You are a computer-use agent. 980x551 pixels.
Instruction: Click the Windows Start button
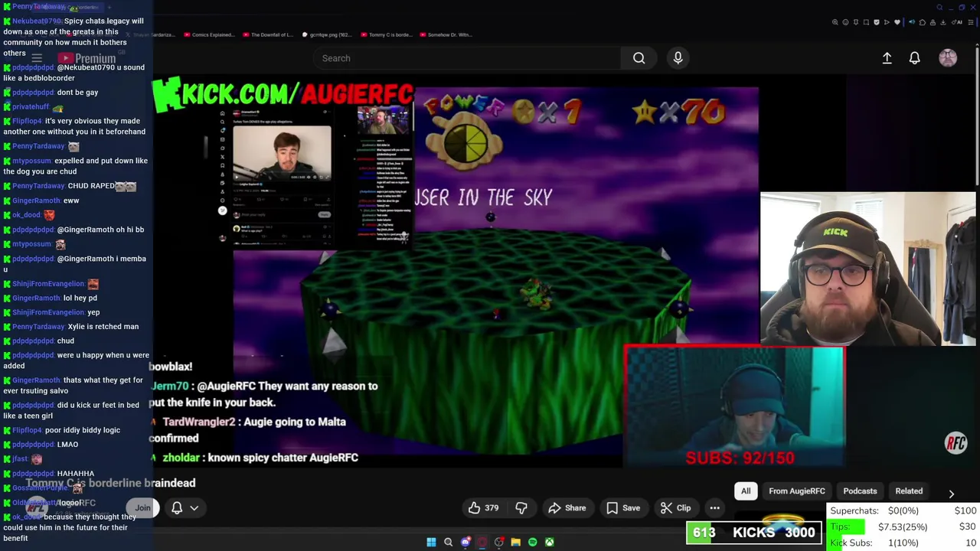pyautogui.click(x=431, y=543)
